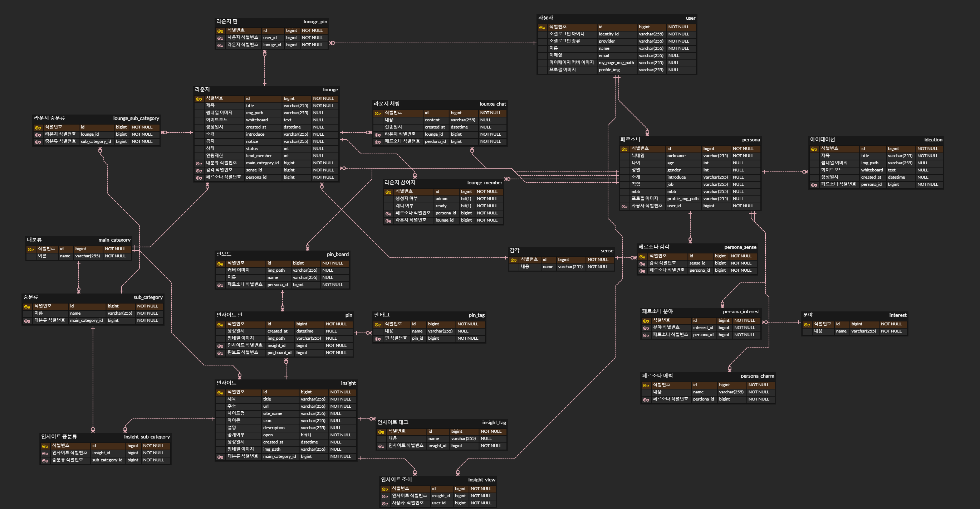Click the primary key icon in sense table

click(x=513, y=260)
